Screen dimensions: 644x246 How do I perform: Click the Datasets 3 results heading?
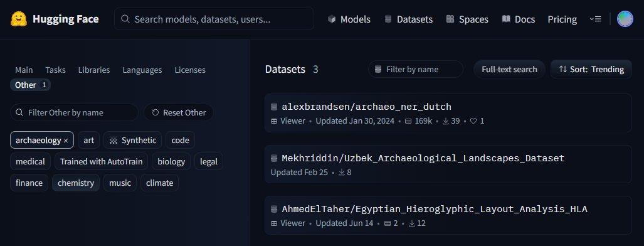point(292,69)
